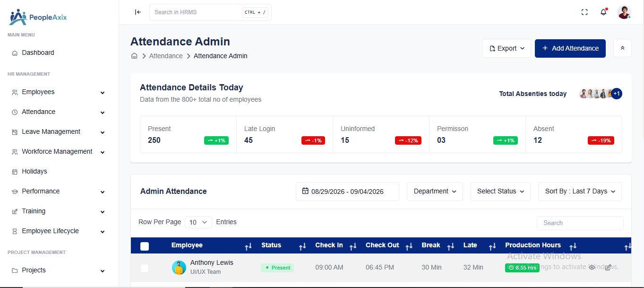This screenshot has width=644, height=288.
Task: Open the notifications bell
Action: pos(603,12)
